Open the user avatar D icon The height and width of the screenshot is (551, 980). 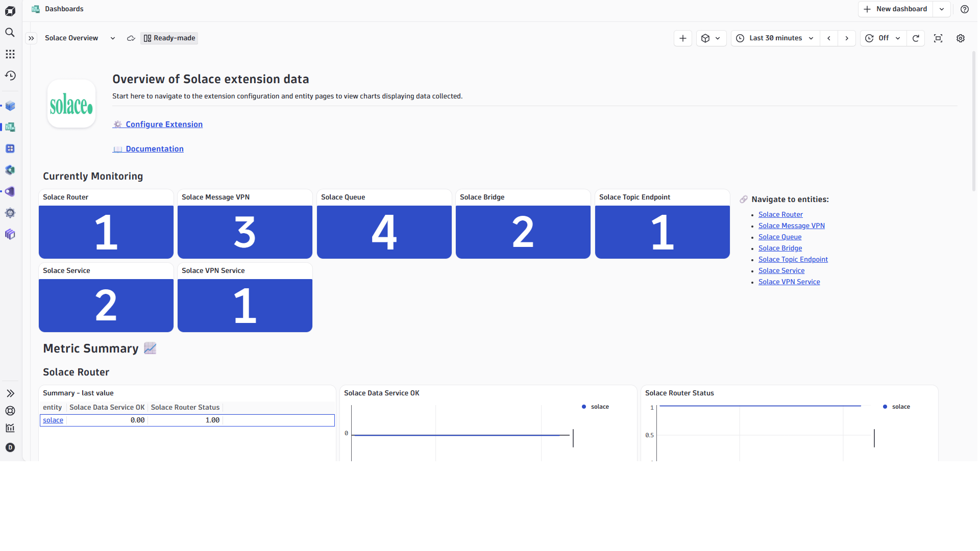(x=10, y=447)
